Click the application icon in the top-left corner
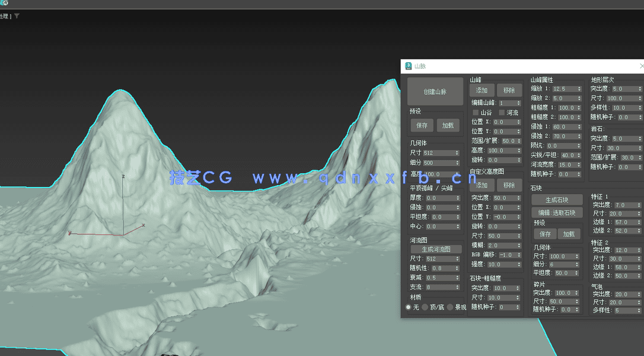 5,4
